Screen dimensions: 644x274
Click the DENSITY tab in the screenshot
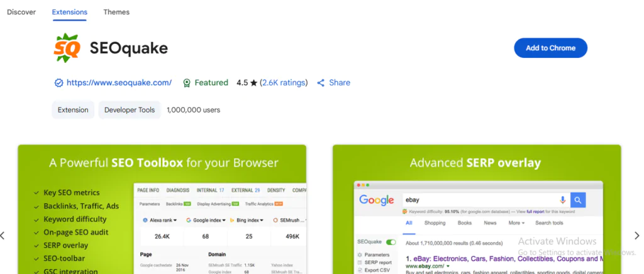coord(276,190)
